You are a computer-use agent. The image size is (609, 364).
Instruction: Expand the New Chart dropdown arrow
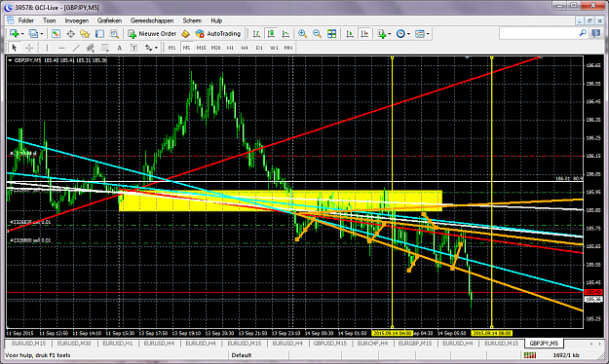tap(22, 34)
